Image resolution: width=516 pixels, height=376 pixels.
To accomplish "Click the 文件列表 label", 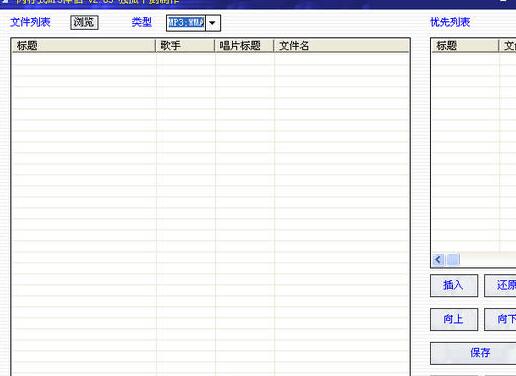I will point(30,22).
